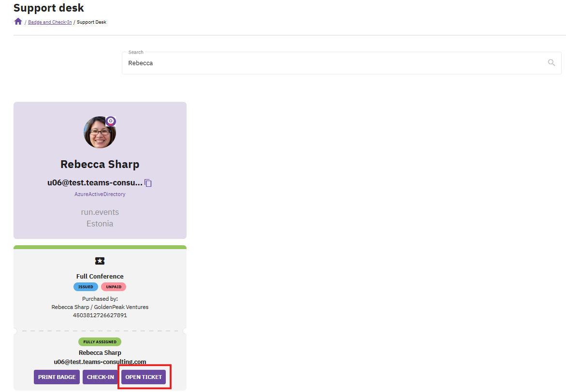Select the Full Conference ticket title

pyautogui.click(x=100, y=277)
